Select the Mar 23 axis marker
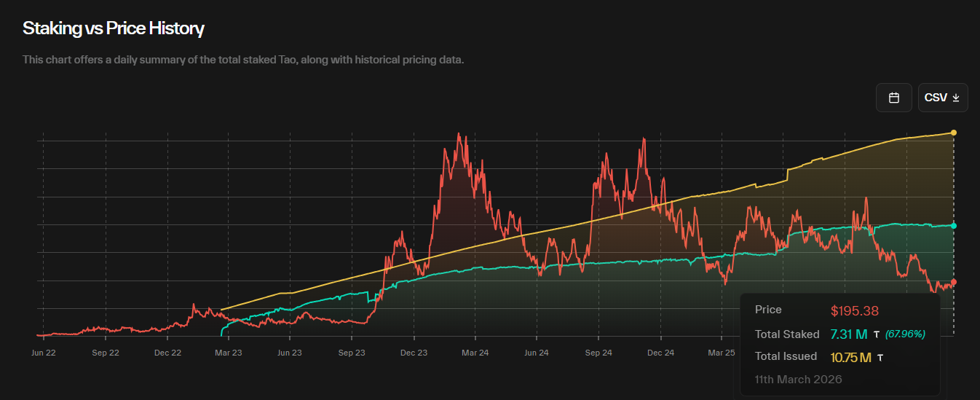 coord(228,353)
